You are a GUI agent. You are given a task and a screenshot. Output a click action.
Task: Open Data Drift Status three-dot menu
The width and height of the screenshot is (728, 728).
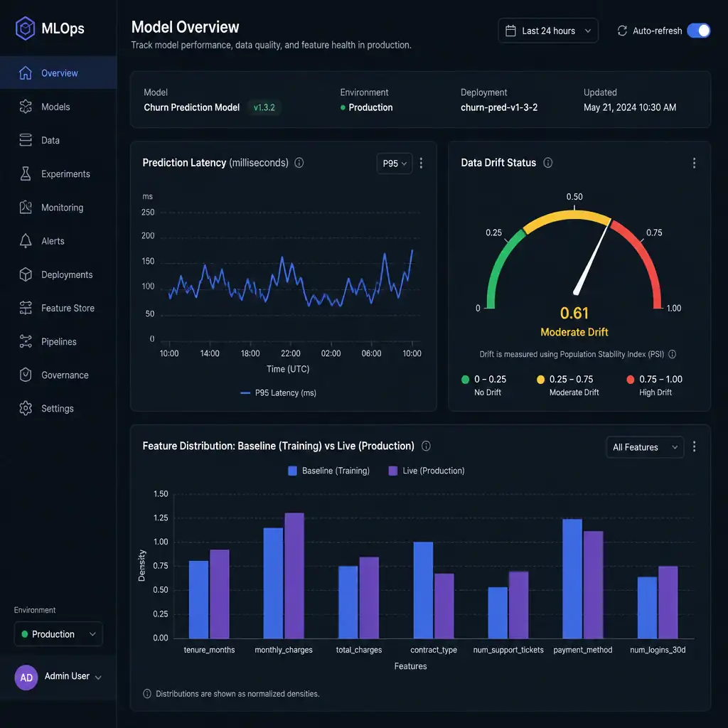coord(694,163)
